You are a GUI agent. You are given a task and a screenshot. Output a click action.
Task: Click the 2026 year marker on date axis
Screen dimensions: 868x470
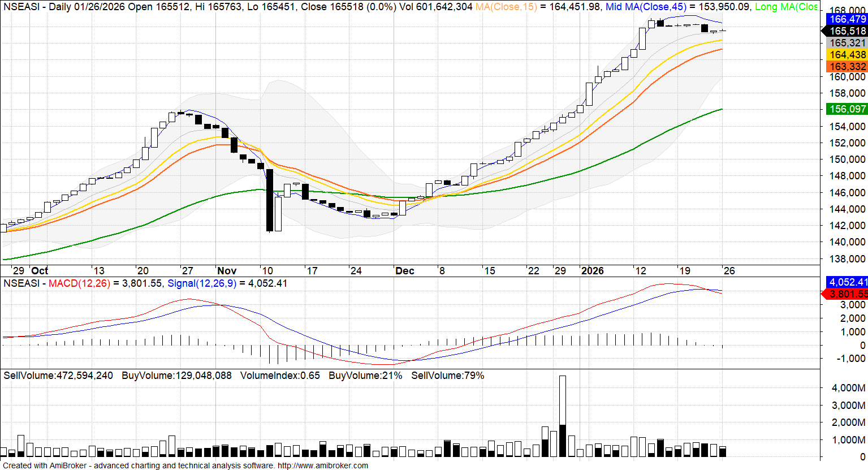(x=592, y=271)
